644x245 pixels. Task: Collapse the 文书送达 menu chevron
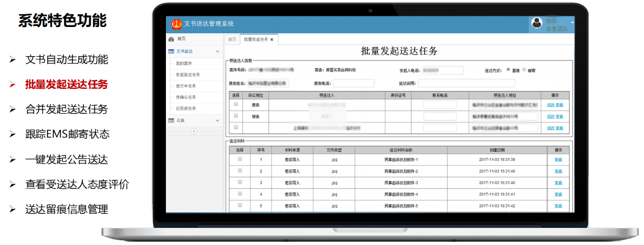click(x=218, y=52)
